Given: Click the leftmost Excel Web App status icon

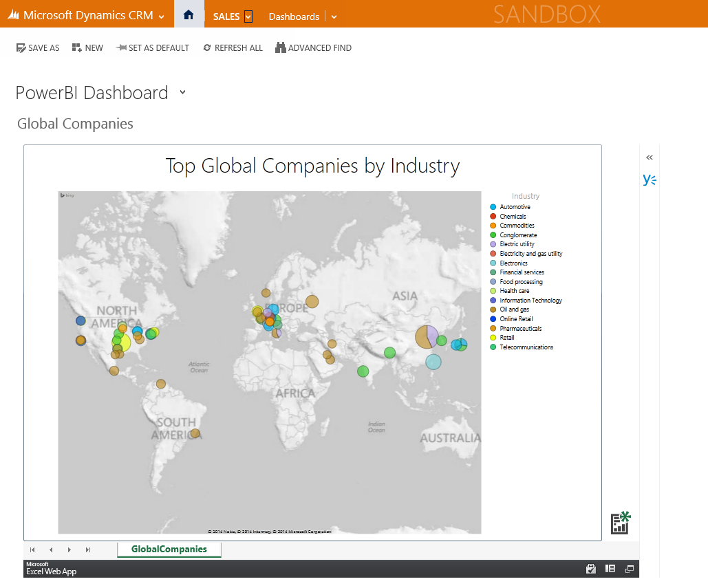Looking at the screenshot, I should pyautogui.click(x=590, y=569).
